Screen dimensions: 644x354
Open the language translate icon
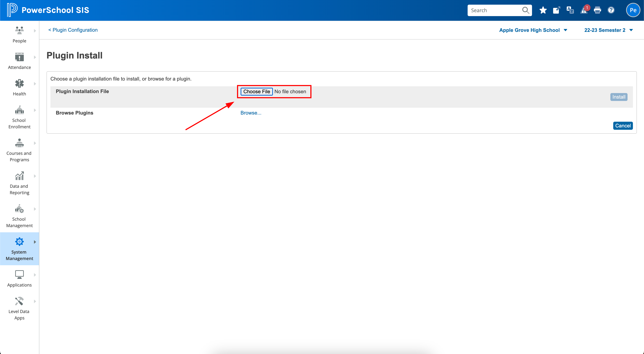[x=570, y=10]
